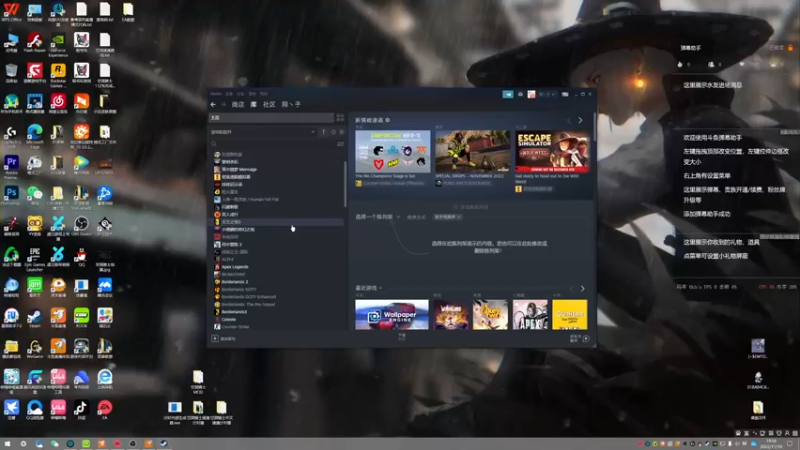Open the advanced filter icon beside library search

[340, 144]
